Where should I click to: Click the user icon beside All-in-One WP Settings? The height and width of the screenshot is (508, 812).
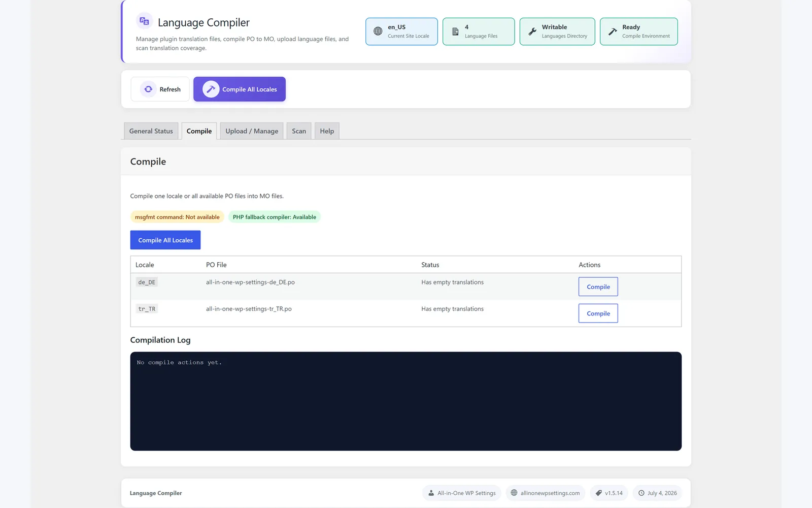431,493
